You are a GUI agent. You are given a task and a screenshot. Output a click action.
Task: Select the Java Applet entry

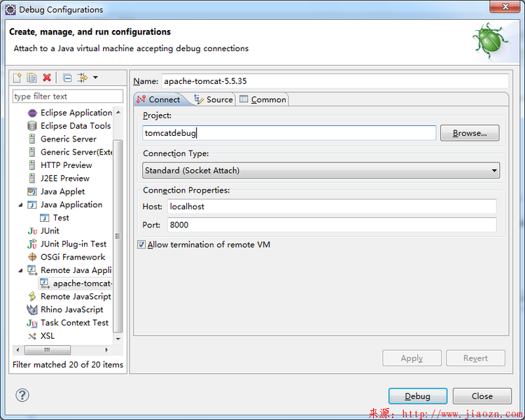click(62, 192)
